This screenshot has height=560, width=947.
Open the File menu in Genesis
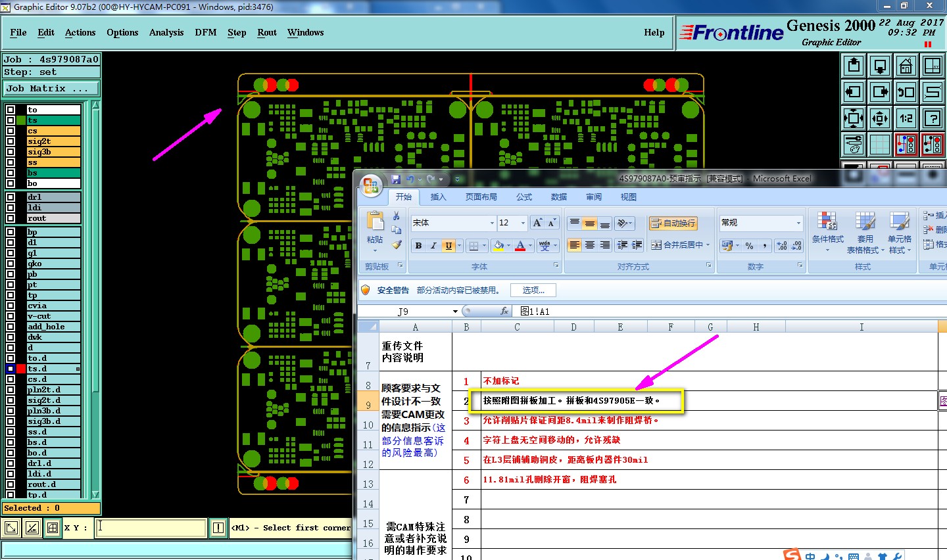click(x=18, y=32)
